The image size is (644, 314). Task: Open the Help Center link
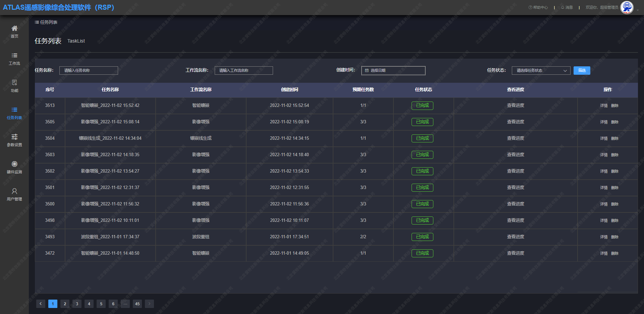538,7
